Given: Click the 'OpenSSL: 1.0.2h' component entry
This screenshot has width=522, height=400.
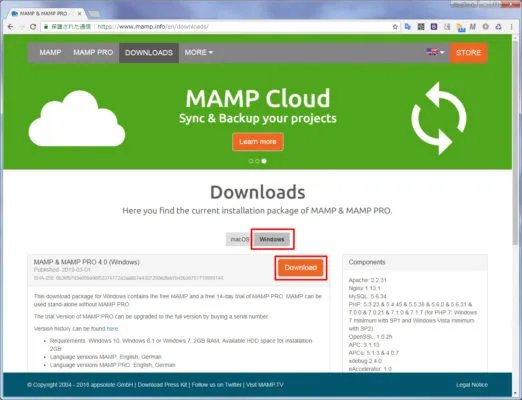Looking at the screenshot, I should 370,337.
